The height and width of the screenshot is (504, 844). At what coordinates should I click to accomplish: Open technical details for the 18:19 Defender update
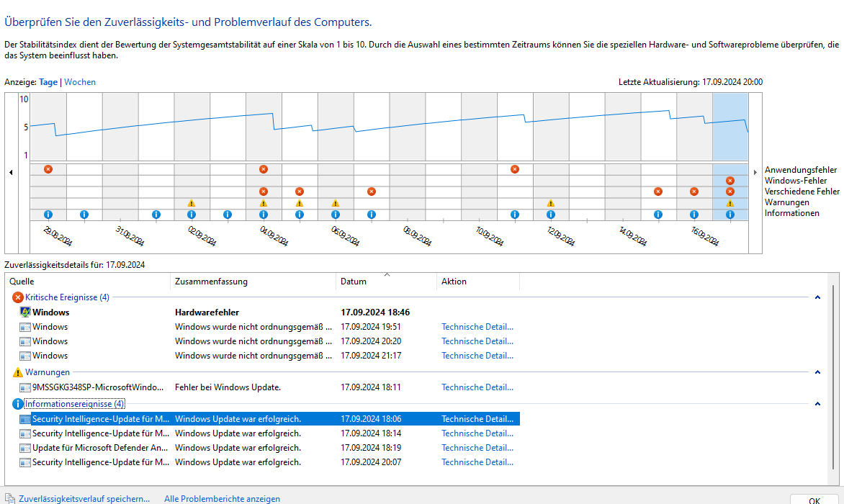click(x=477, y=448)
